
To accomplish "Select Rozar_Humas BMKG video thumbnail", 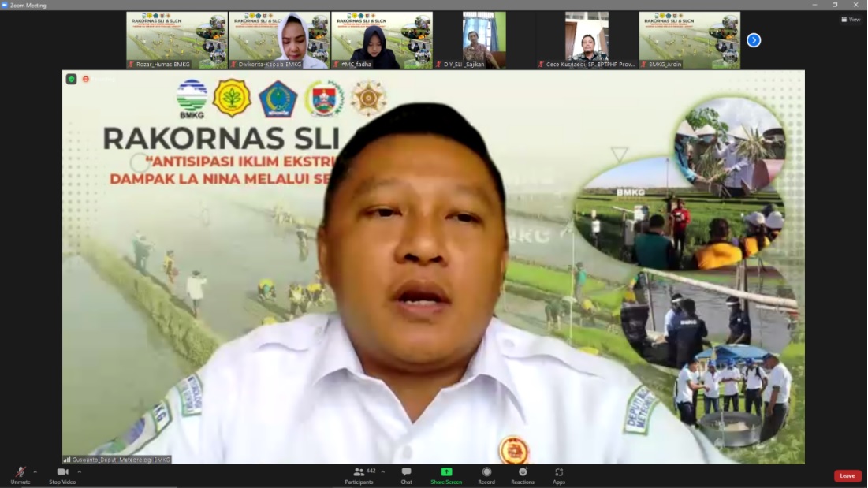I will click(177, 40).
